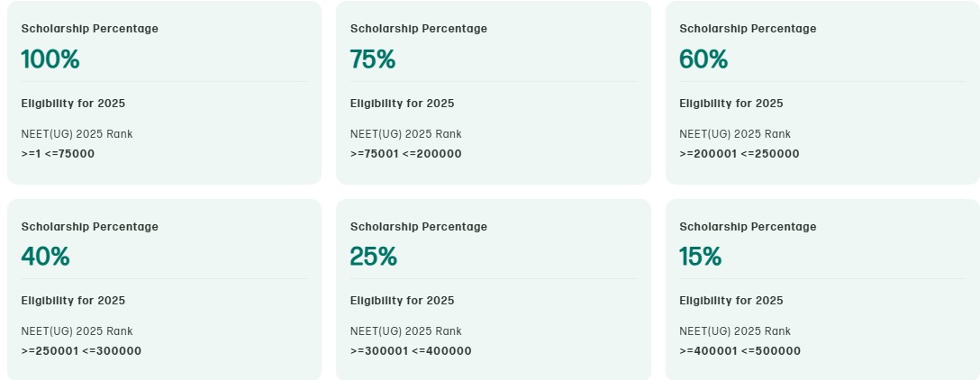Select the 15% scholarship percentage value
Screen dimensions: 980x380
coord(700,257)
